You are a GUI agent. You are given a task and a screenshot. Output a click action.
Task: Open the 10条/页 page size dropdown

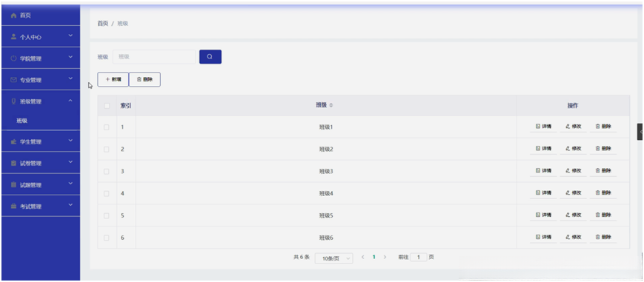(x=334, y=258)
